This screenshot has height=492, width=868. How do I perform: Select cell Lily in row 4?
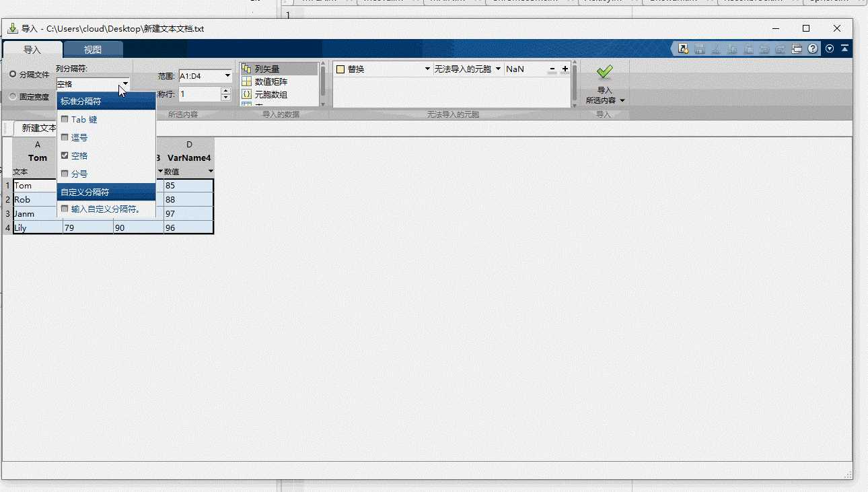[x=38, y=228]
